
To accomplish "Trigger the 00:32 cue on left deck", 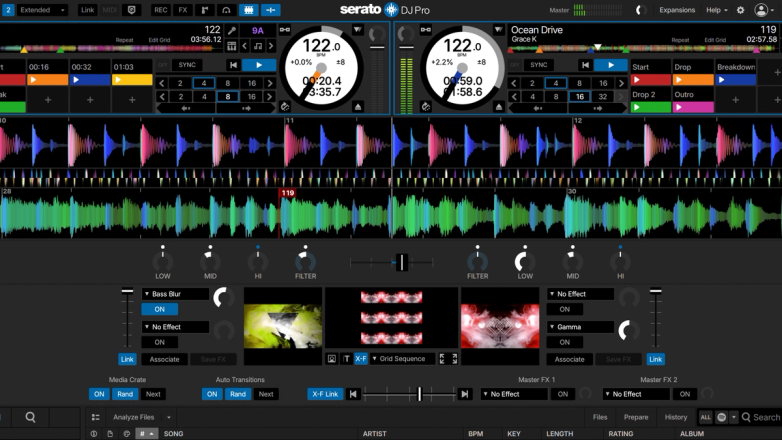I will coord(90,80).
